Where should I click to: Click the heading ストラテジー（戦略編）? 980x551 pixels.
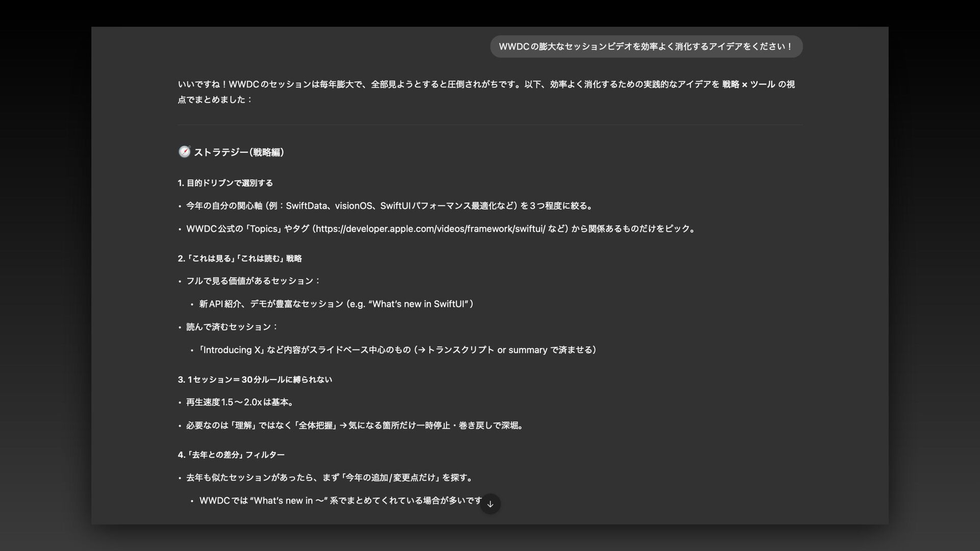[x=239, y=152]
